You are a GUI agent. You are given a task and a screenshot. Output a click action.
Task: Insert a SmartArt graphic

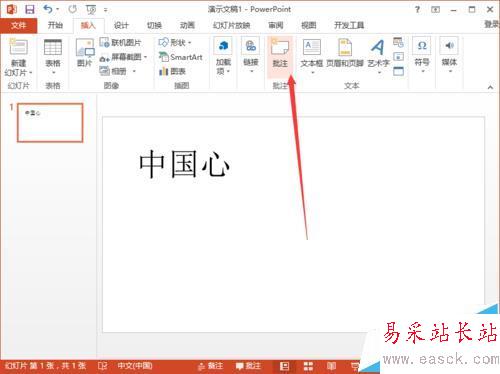(180, 57)
